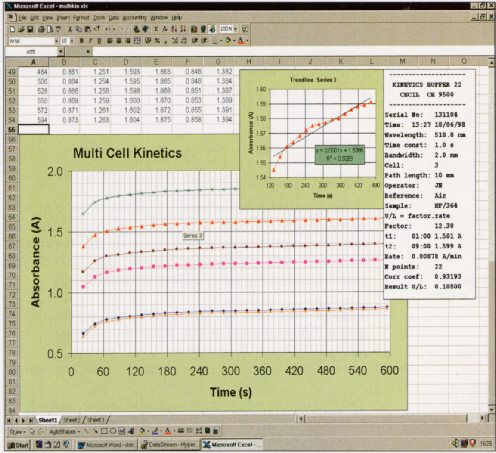This screenshot has height=453, width=496.
Task: Switch to the Sheet2 tab
Action: click(72, 420)
